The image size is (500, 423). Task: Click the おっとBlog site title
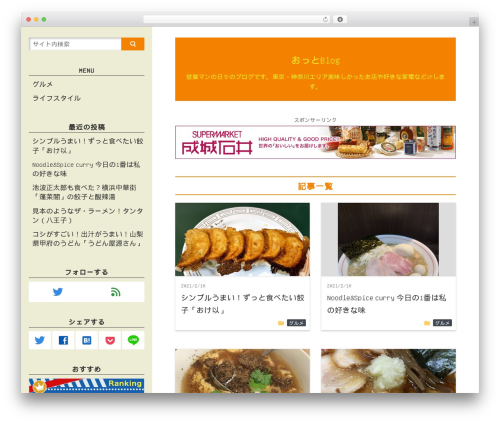(x=315, y=60)
